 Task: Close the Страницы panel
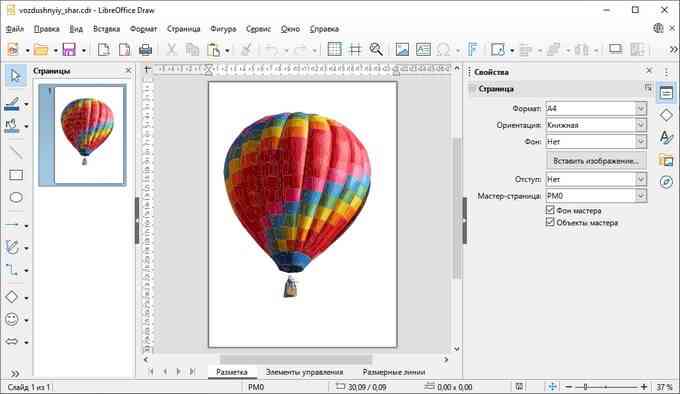pos(128,70)
